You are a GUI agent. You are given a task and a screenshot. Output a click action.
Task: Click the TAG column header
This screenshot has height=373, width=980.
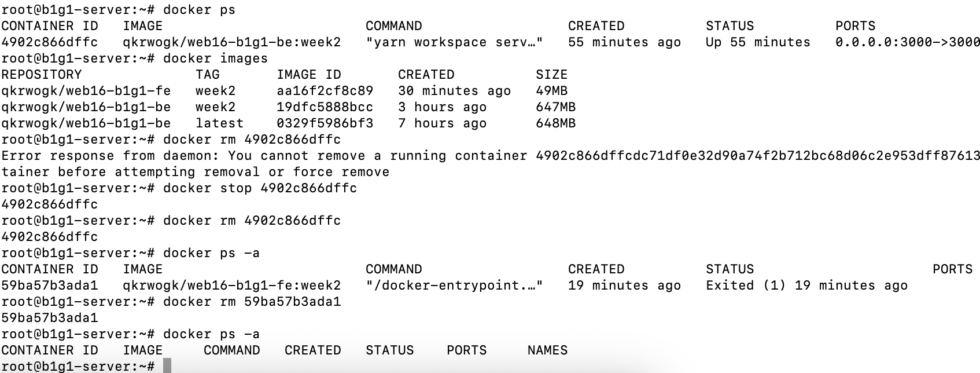click(x=208, y=75)
